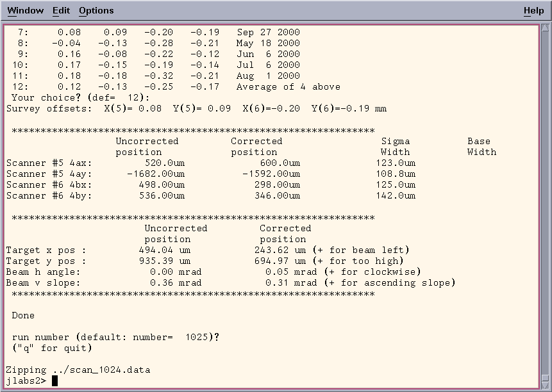Click the run number default 1025 prompt
This screenshot has height=392, width=552.
point(116,338)
